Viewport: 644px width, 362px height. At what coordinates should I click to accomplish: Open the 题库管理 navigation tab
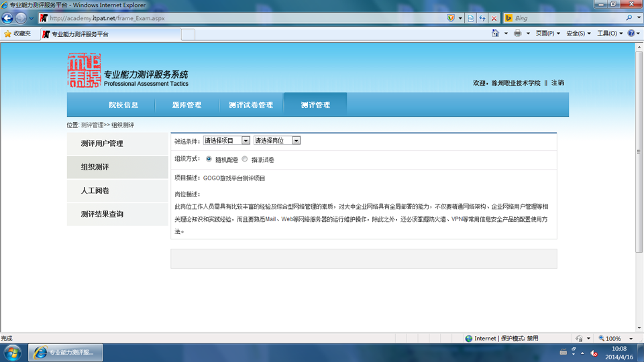pyautogui.click(x=187, y=105)
